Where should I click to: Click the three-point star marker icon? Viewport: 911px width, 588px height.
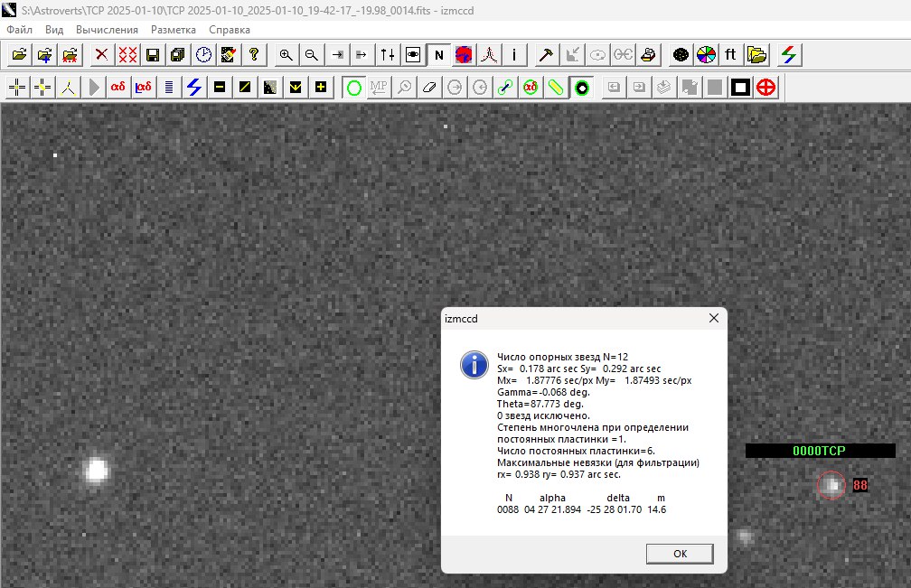tap(68, 88)
